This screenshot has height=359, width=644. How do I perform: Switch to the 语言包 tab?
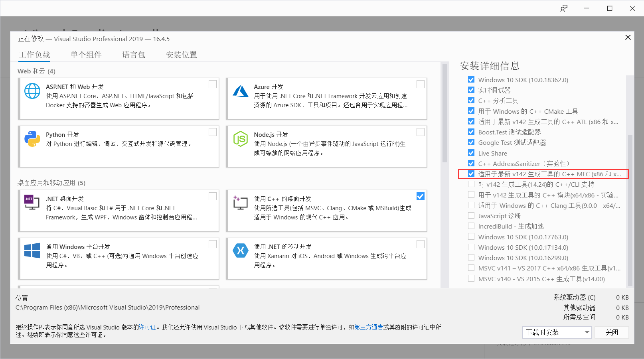(134, 55)
